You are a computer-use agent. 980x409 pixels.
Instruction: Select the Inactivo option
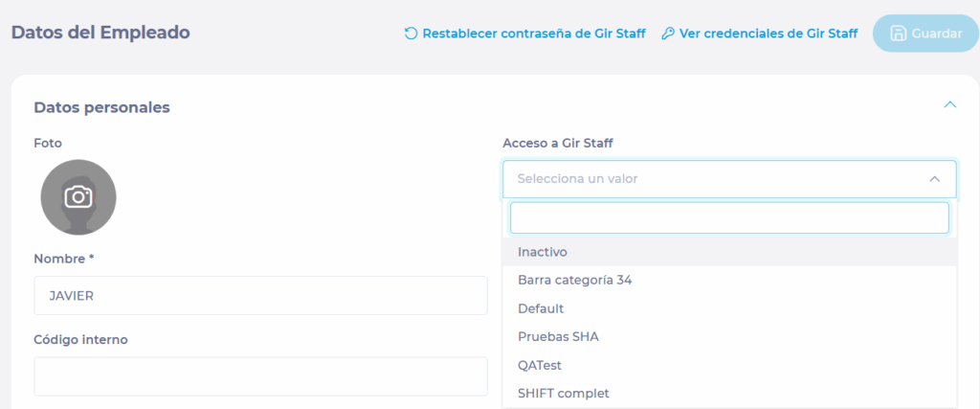[x=543, y=252]
